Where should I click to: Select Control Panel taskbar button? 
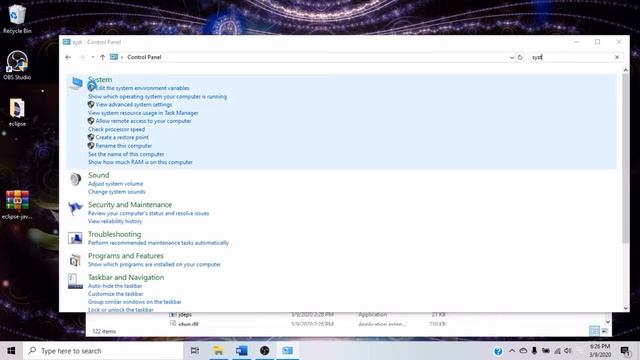coord(288,351)
